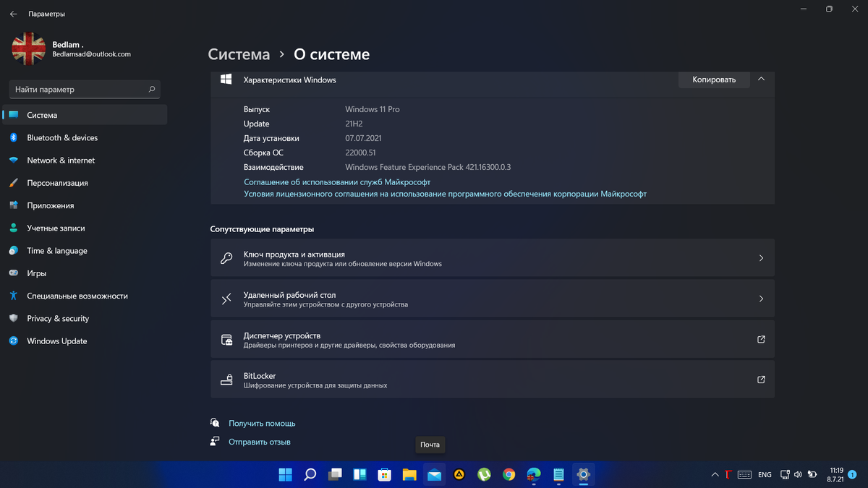Open Отправить отзыв link

pyautogui.click(x=260, y=442)
